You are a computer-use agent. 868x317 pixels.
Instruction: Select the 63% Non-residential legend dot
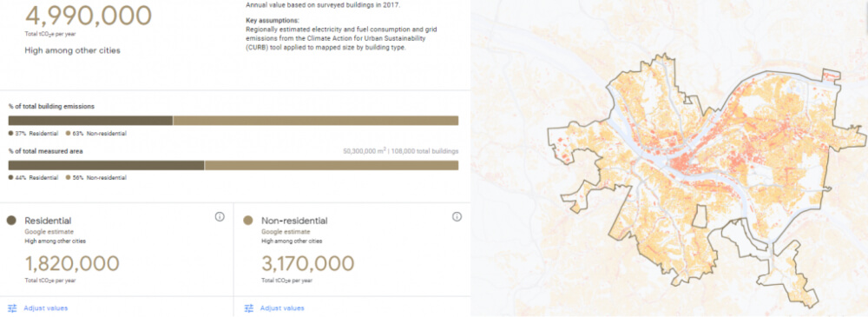click(x=68, y=134)
